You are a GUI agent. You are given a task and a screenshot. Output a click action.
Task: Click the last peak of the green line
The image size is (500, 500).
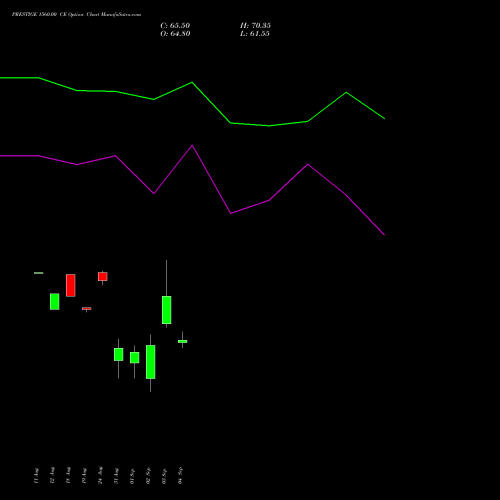[x=346, y=92]
